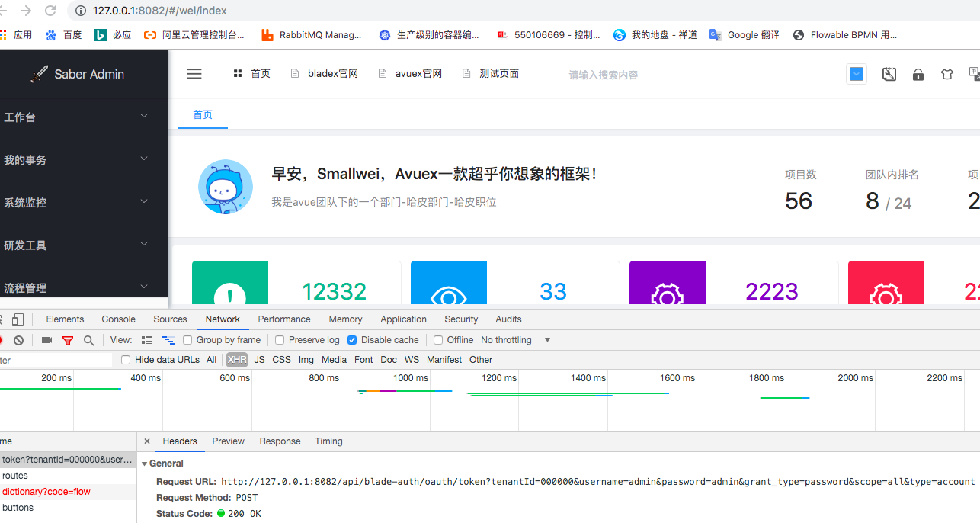The width and height of the screenshot is (980, 523).
Task: Open the bladex官网 top menu item
Action: coord(325,74)
